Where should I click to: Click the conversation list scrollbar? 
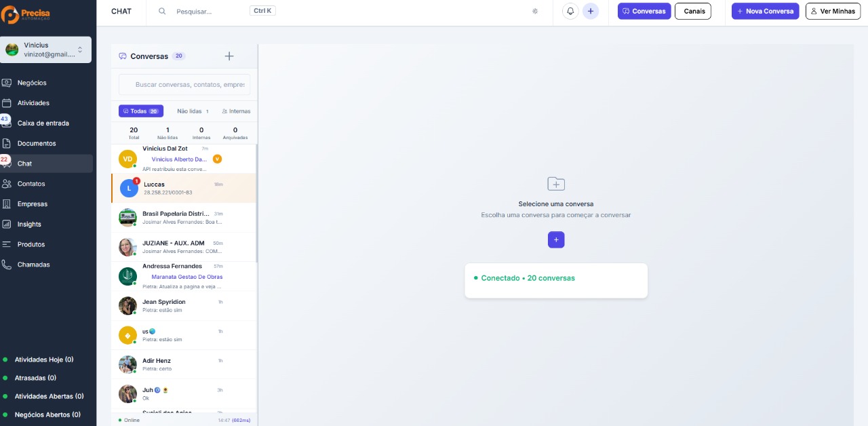pyautogui.click(x=256, y=204)
